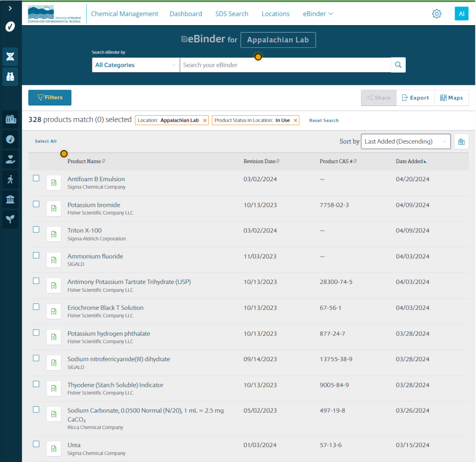Sort by Date Added column

411,161
